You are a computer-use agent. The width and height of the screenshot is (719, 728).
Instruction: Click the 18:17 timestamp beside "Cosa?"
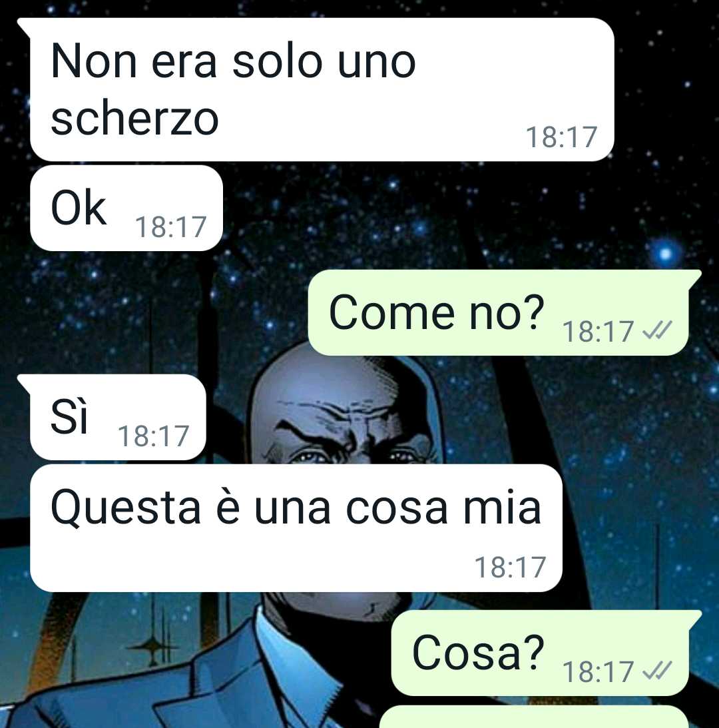coord(598,671)
